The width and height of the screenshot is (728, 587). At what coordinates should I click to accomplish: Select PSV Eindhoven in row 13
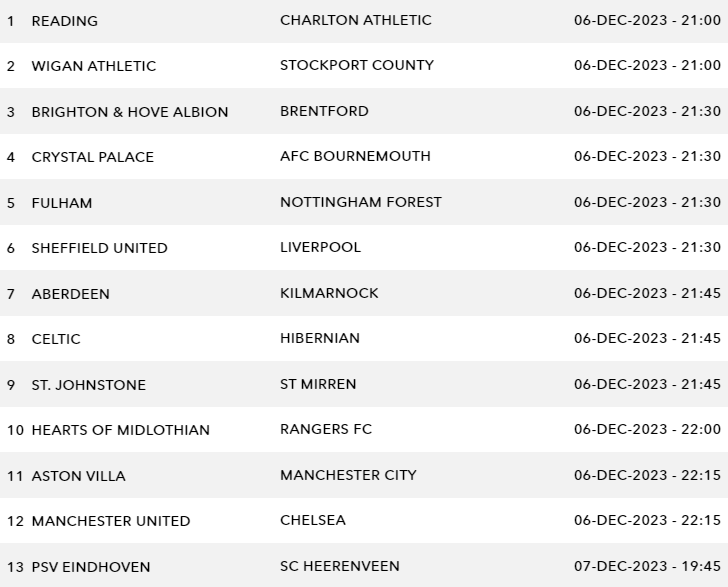click(91, 567)
